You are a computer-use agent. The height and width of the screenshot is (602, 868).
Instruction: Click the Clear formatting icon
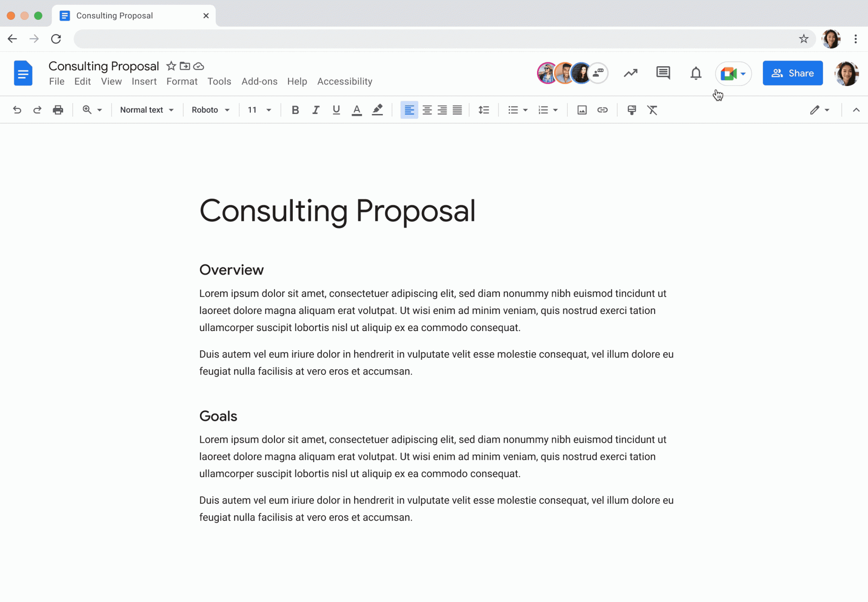[652, 110]
